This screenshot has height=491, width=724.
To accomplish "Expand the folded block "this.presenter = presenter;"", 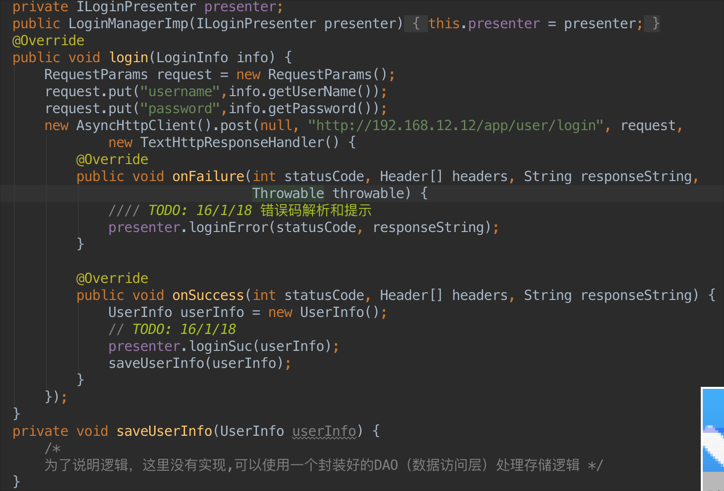I will point(532,24).
